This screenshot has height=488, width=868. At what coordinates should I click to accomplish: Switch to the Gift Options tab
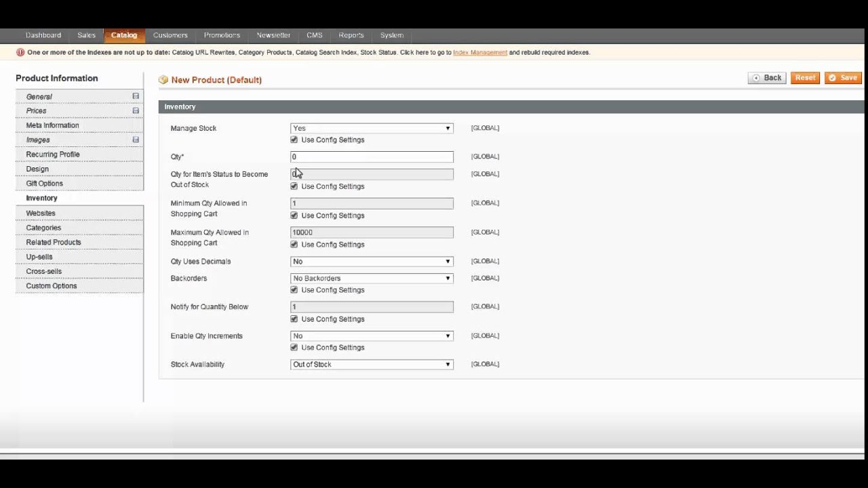point(79,184)
